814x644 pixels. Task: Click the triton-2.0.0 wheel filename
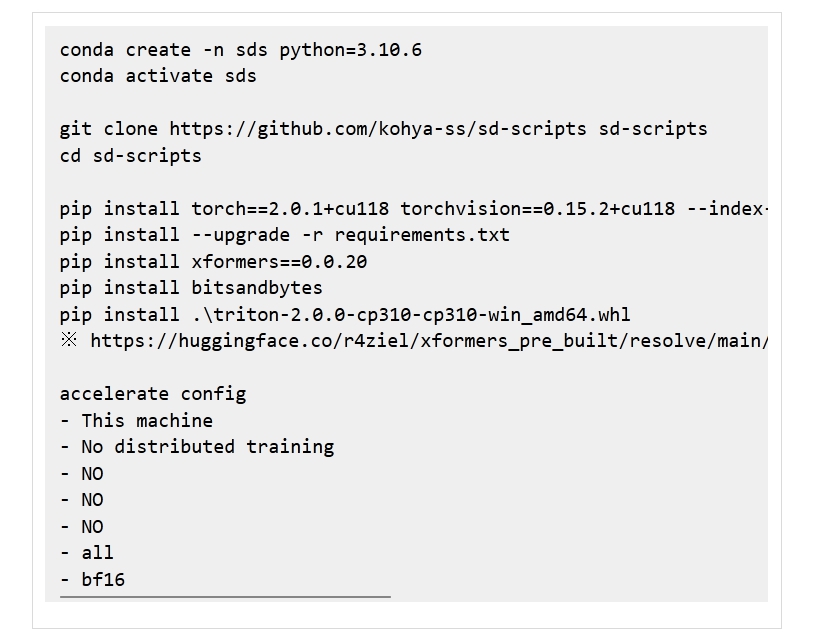(x=411, y=315)
